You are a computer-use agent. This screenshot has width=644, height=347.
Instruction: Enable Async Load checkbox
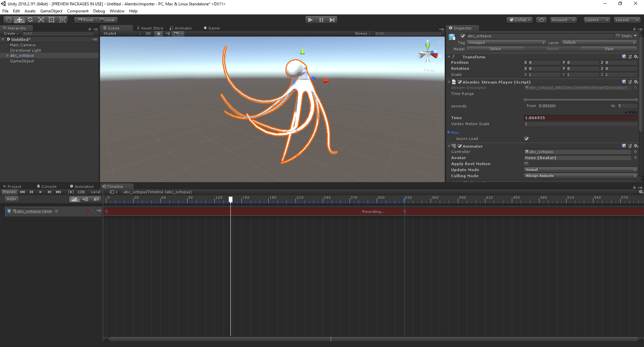tap(527, 138)
